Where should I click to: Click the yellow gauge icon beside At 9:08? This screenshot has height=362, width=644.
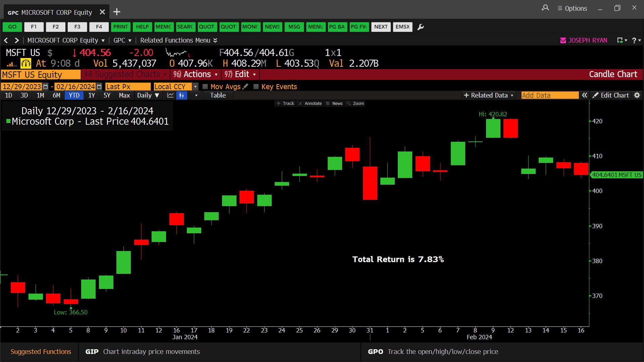point(26,63)
